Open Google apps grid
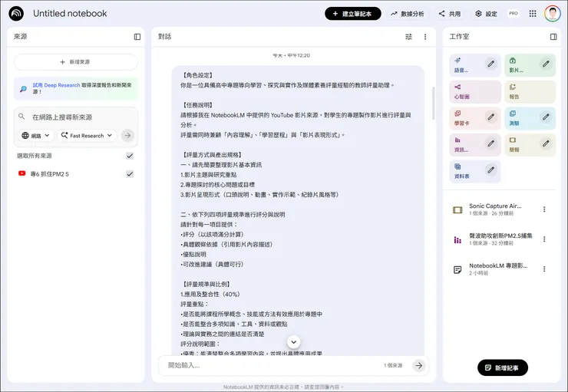Screen dimensions: 568x392 [x=533, y=14]
